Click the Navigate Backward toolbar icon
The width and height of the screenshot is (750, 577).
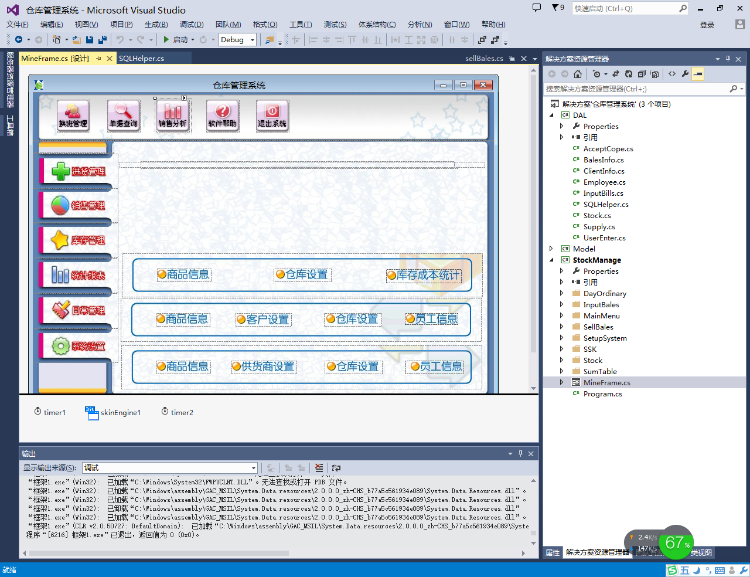[19, 40]
